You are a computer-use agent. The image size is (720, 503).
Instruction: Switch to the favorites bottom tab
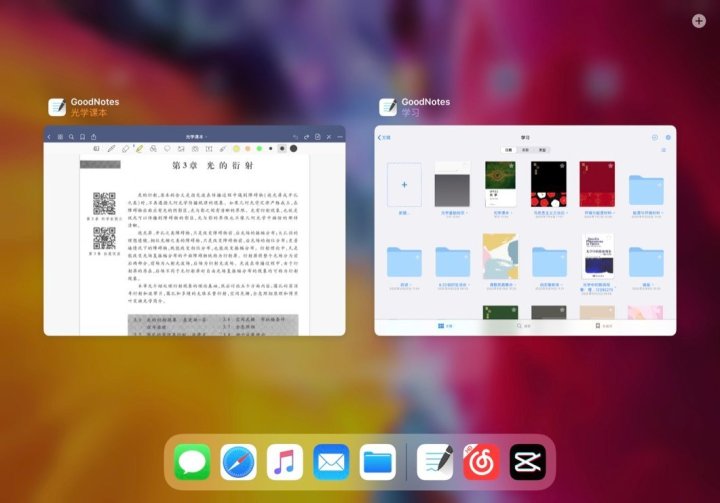point(603,326)
